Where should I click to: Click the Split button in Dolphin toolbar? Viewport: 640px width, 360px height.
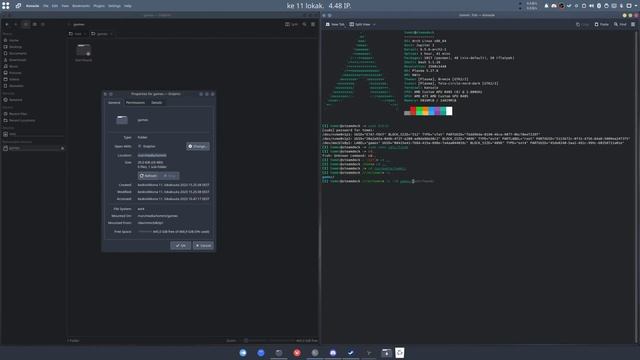pos(291,24)
